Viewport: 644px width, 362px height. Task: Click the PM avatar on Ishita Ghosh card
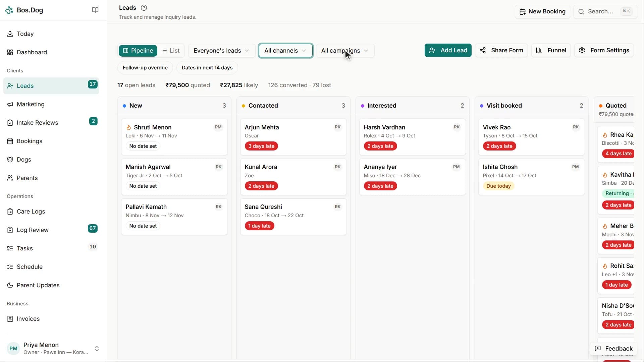point(575,167)
